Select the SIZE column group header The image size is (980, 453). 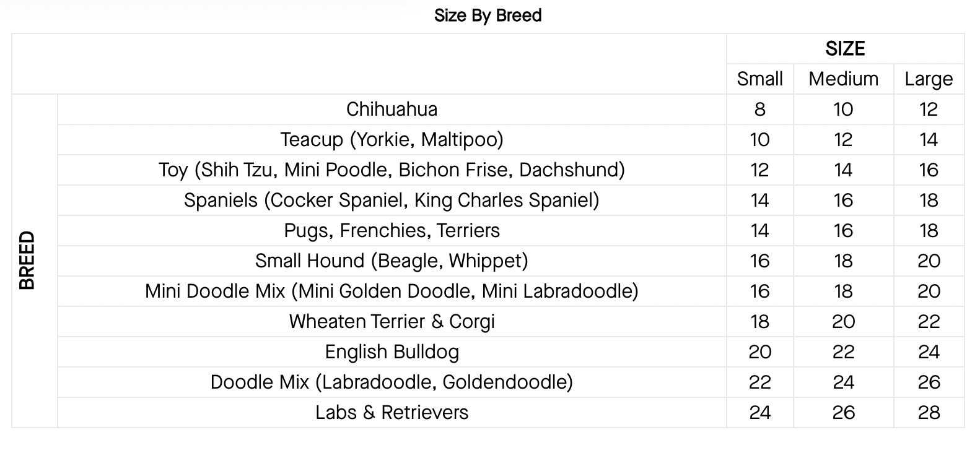(x=845, y=49)
